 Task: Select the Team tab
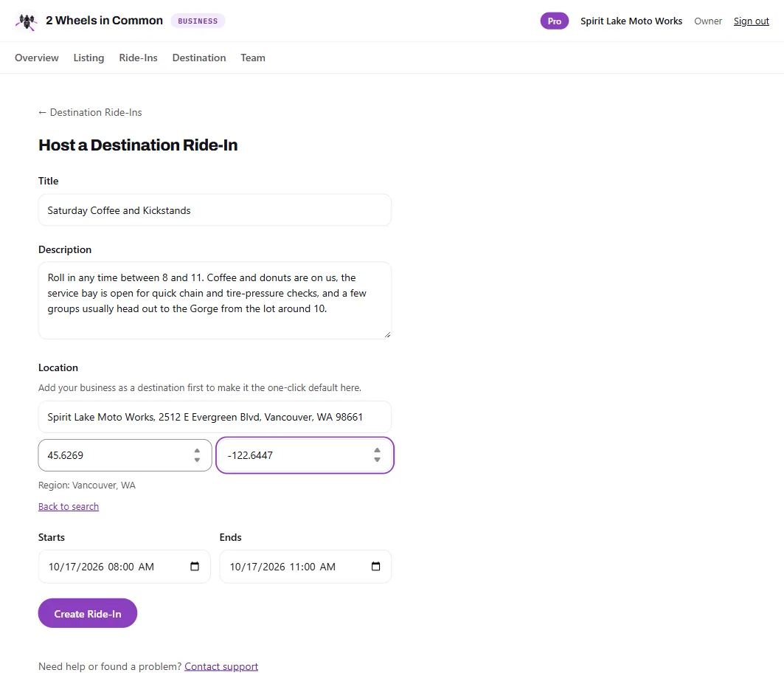252,58
